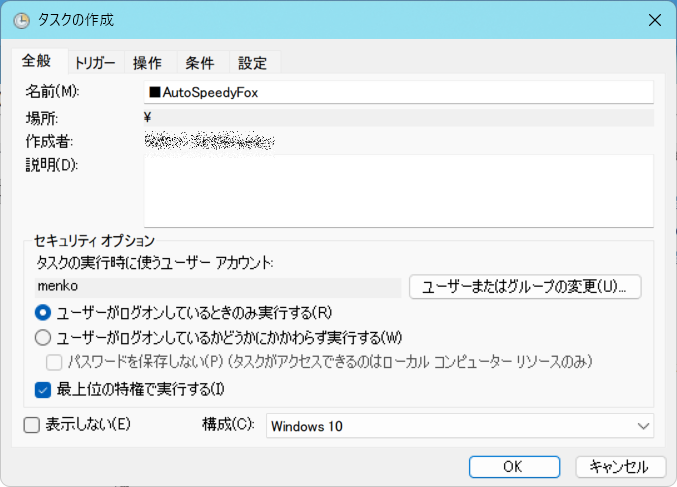Viewport: 677px width, 487px height.
Task: Uncheck 最上位の特権で実行する checkbox
Action: pos(43,390)
